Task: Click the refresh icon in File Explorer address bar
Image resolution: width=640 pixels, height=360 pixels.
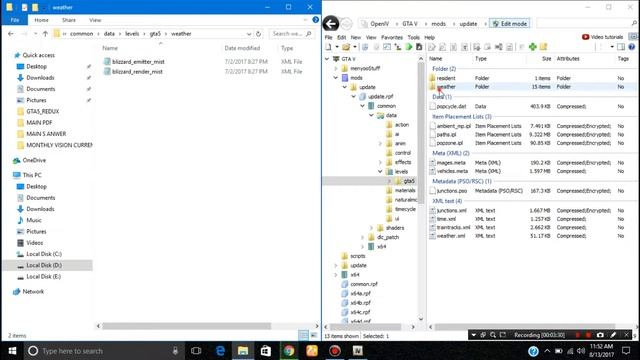Action: pyautogui.click(x=258, y=34)
